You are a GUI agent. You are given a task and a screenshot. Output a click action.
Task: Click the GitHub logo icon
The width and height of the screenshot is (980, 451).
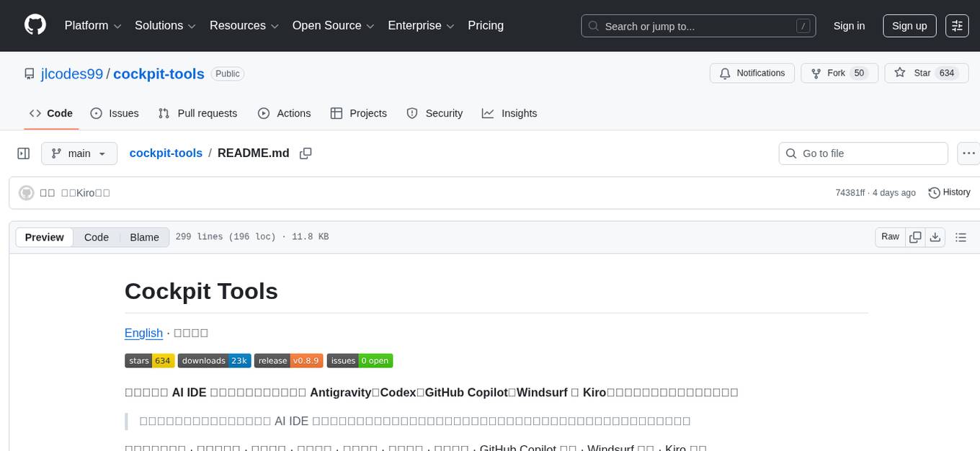click(35, 25)
